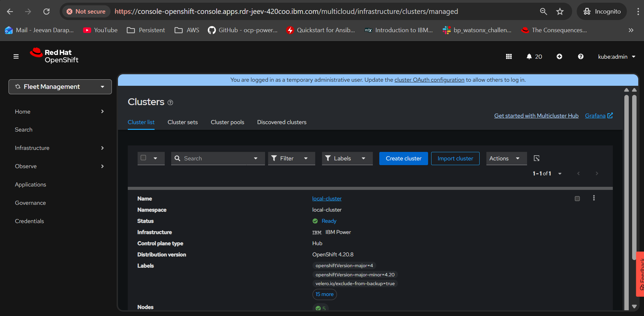Open the bp_watsonx_challenge Slack bookmark
The height and width of the screenshot is (316, 644).
click(x=477, y=30)
